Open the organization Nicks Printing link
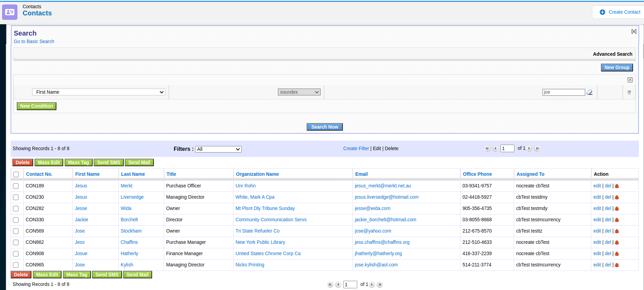Viewport: 644px width, 290px height. pos(250,265)
